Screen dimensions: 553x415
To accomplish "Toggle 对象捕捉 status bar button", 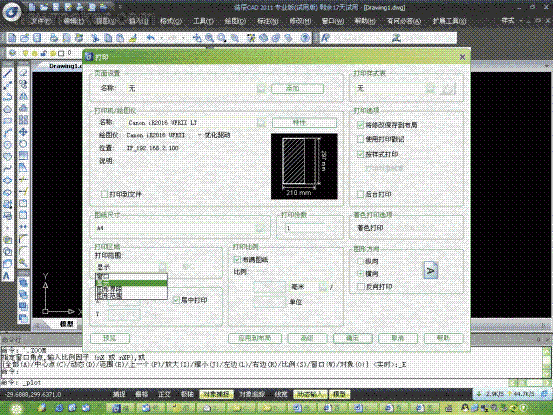I will 216,394.
